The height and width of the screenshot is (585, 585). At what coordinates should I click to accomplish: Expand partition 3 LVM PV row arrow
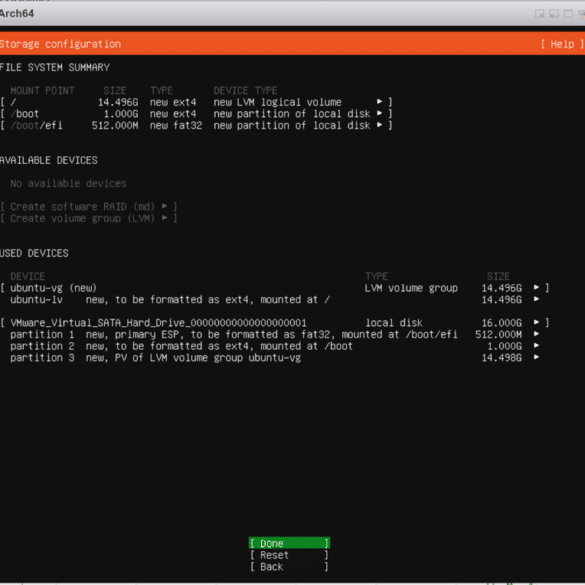[x=536, y=357]
